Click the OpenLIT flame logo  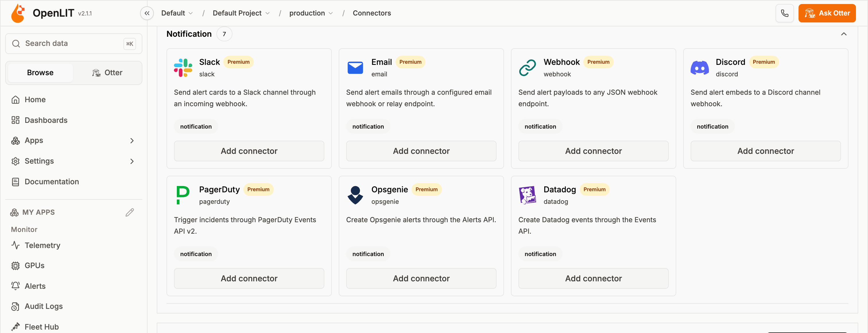pos(18,13)
